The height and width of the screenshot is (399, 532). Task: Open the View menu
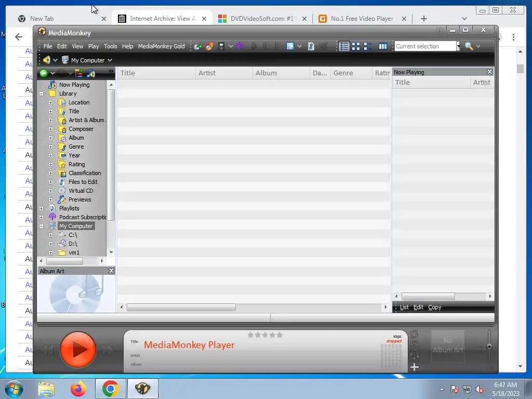click(x=77, y=46)
